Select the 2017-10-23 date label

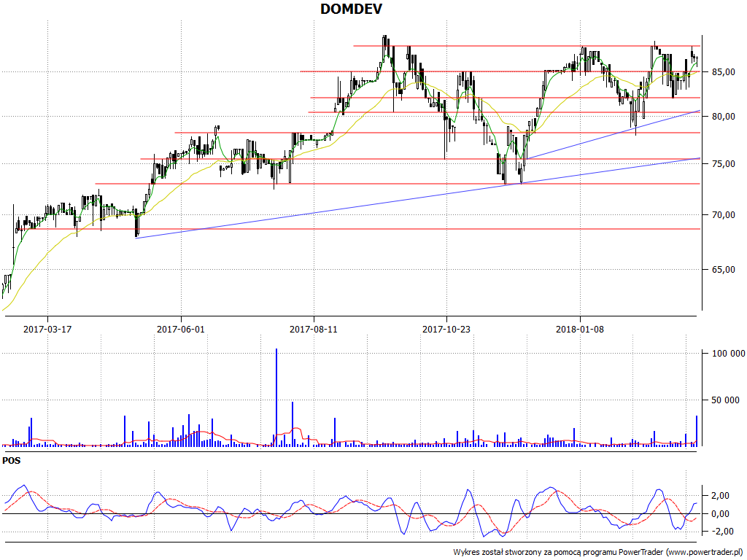click(446, 329)
